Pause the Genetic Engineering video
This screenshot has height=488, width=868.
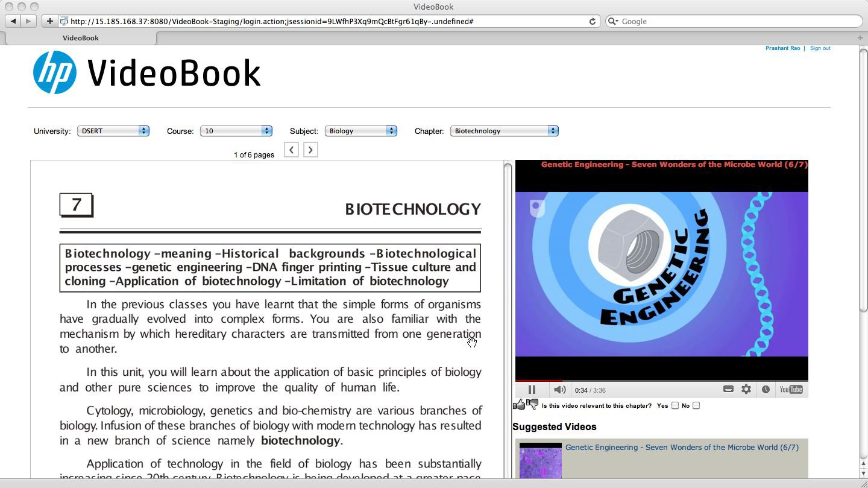point(532,390)
